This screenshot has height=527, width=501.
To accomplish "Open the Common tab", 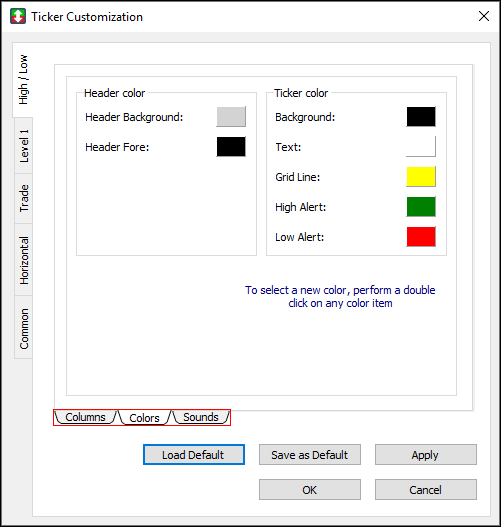I will pyautogui.click(x=24, y=327).
